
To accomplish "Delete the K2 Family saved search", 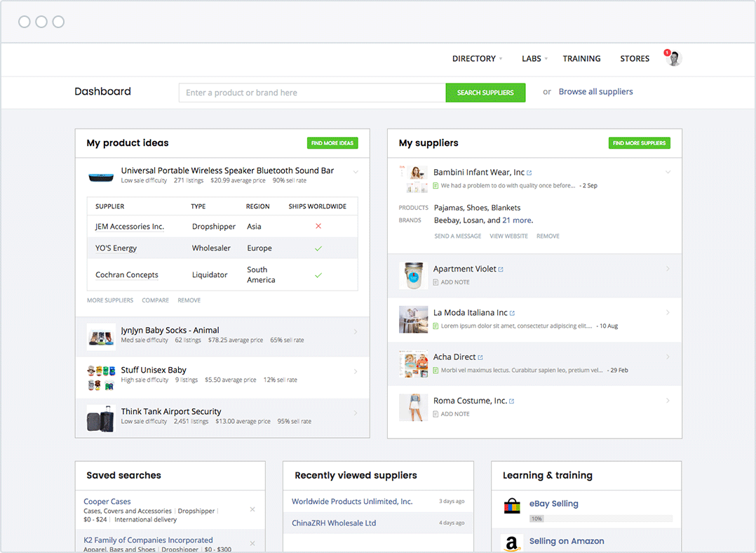I will (x=252, y=544).
